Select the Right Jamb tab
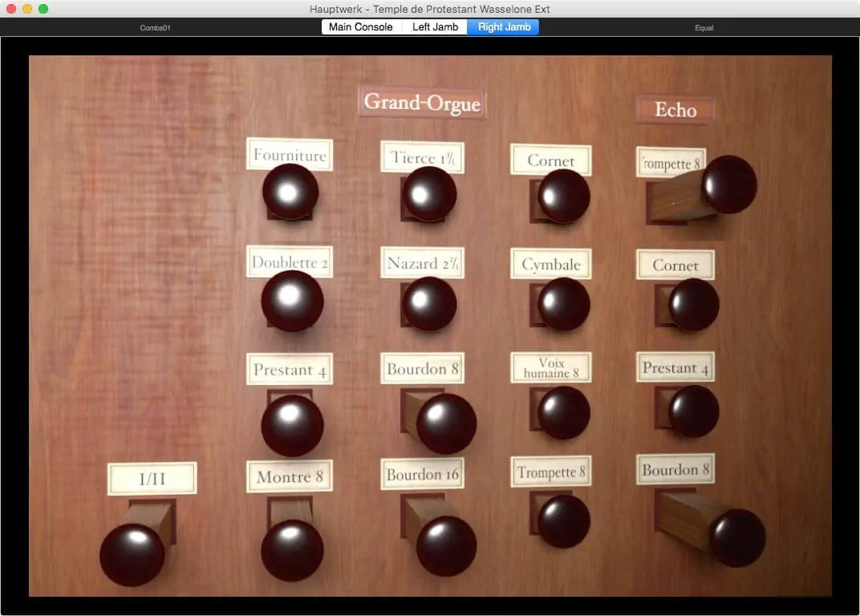860x616 pixels. tap(504, 27)
